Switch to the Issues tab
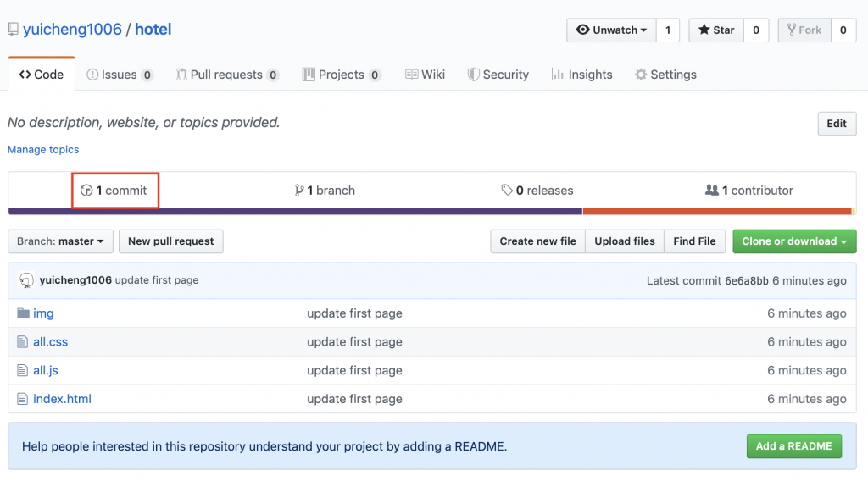Image resolution: width=868 pixels, height=487 pixels. 120,75
